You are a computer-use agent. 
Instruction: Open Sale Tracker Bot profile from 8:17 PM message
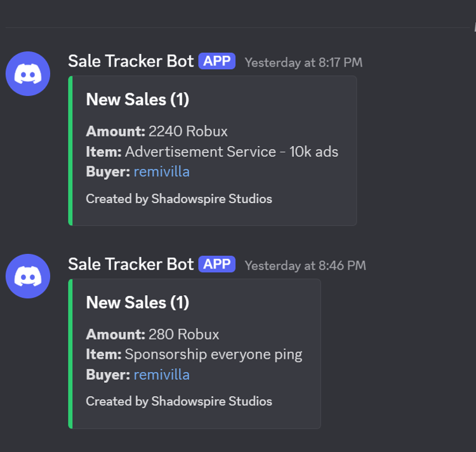point(131,62)
